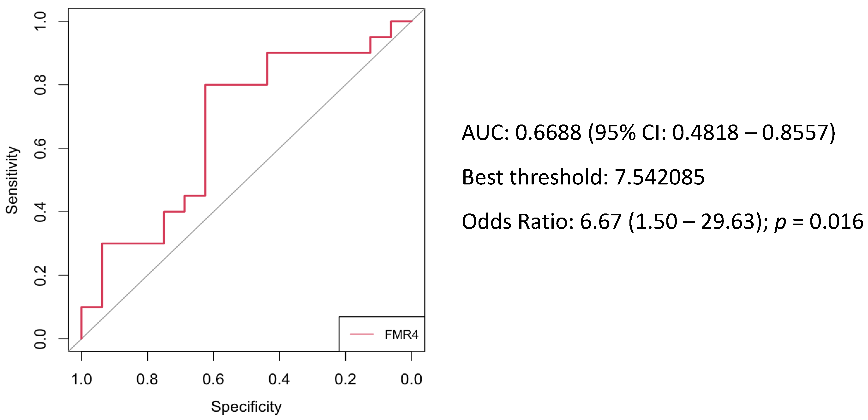The image size is (868, 420).
Task: Select the 0.8 tick label on Specificity axis
Action: 147,379
